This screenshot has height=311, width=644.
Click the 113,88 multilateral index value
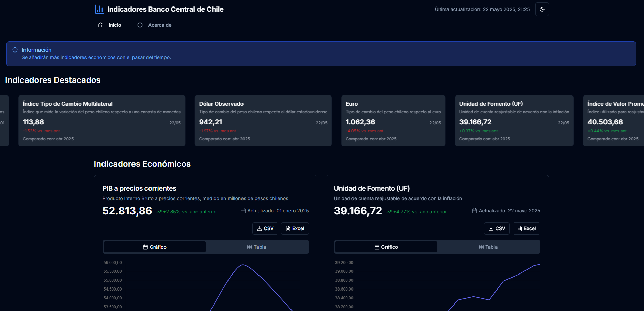point(33,122)
